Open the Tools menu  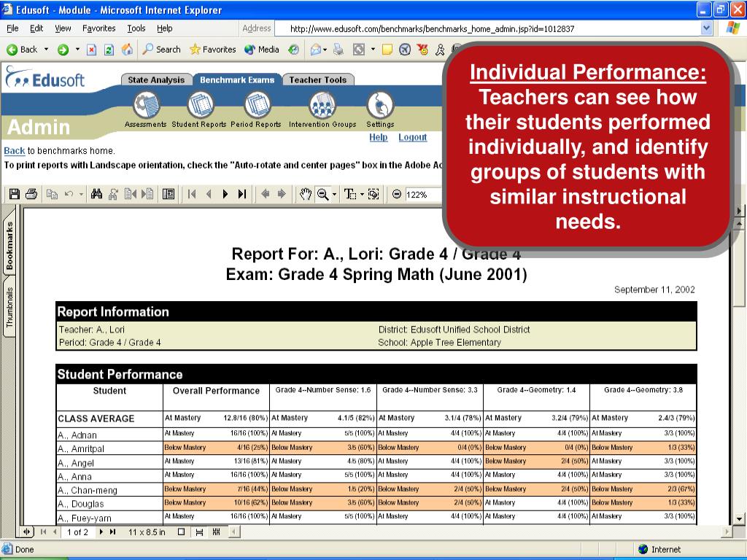(136, 28)
